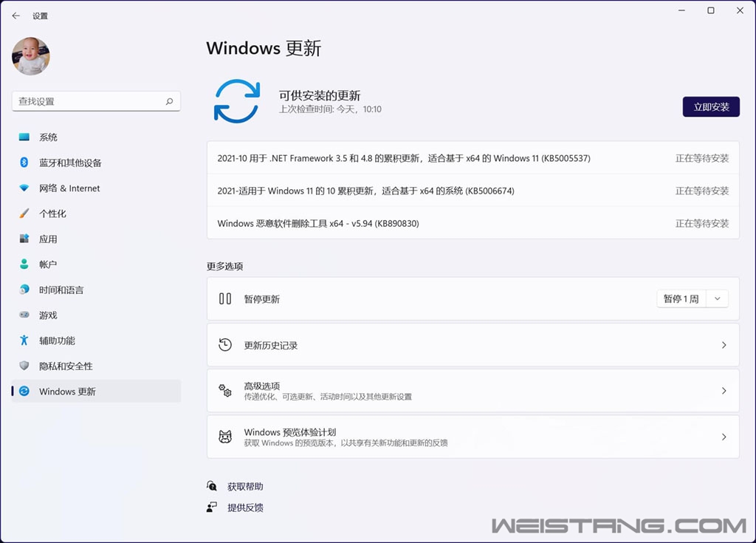Click the 应用 apps icon
This screenshot has width=756, height=543.
[x=24, y=239]
